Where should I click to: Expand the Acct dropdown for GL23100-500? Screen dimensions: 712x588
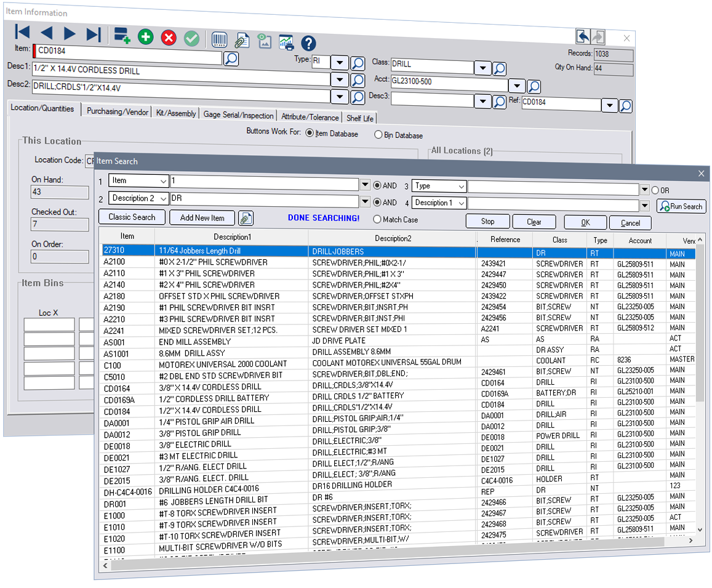tap(518, 86)
